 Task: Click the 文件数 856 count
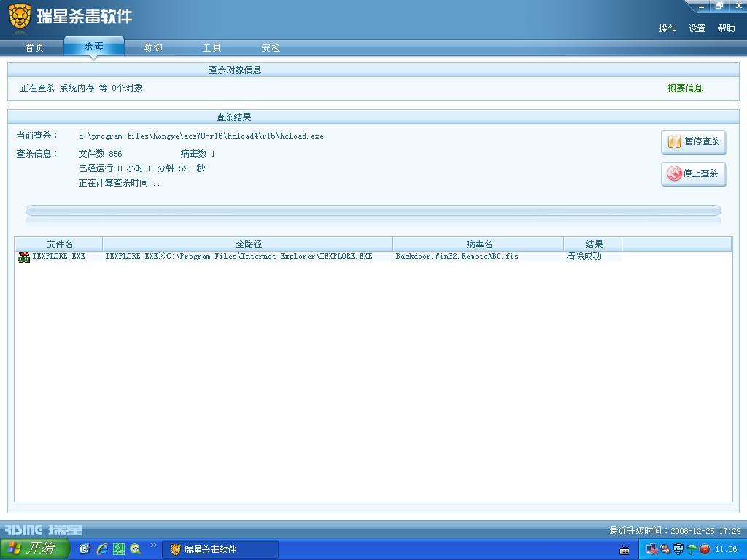point(100,154)
